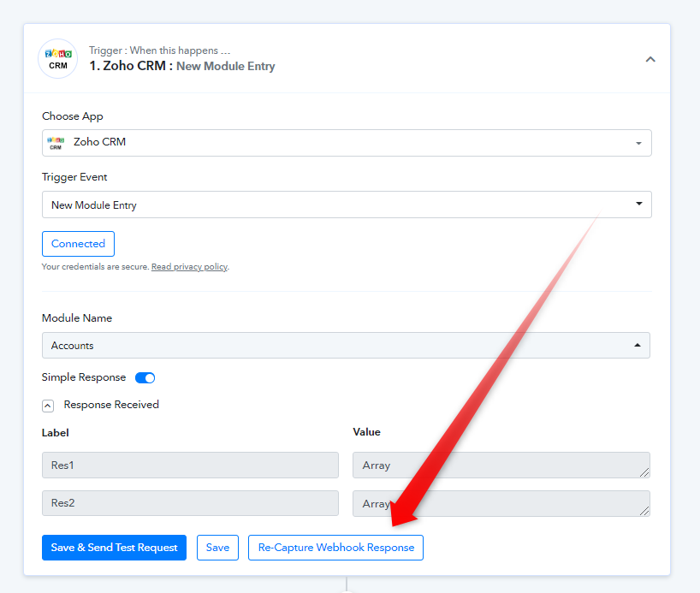This screenshot has height=593, width=700.
Task: Click the 'Trigger : When this happens ...' text
Action: (159, 50)
